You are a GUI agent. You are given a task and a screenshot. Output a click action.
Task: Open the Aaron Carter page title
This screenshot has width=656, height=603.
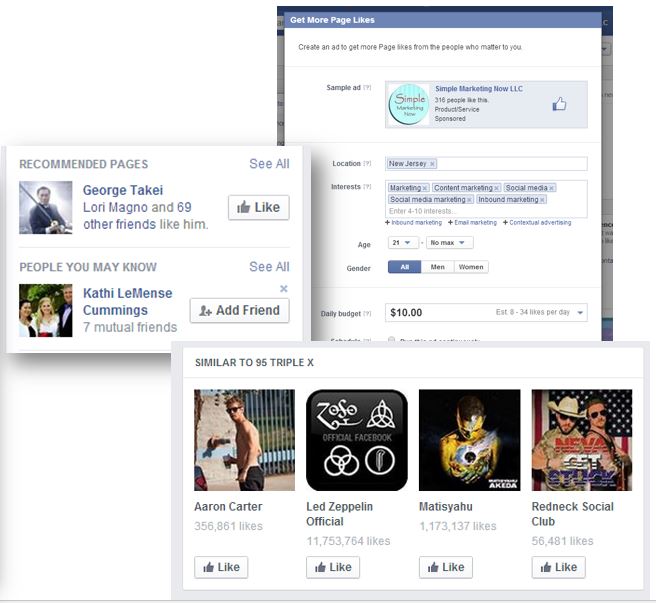(x=228, y=507)
